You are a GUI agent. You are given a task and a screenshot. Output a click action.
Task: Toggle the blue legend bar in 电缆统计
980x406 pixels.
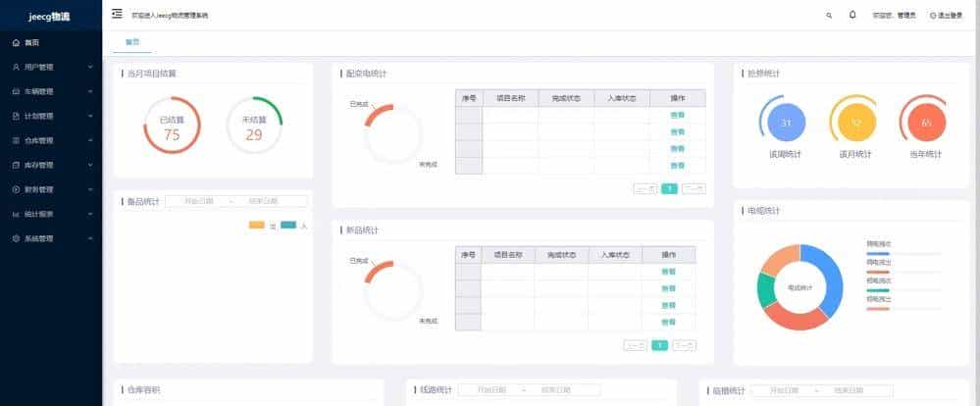[878, 254]
